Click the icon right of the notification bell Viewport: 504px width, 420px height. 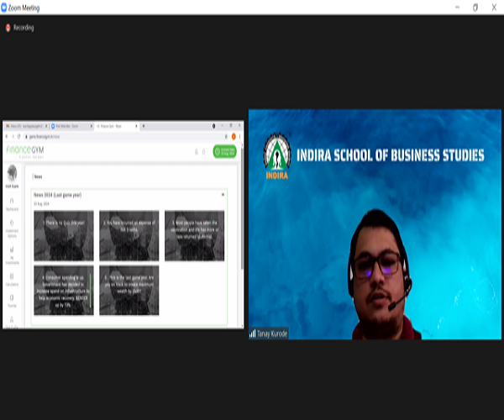[203, 152]
